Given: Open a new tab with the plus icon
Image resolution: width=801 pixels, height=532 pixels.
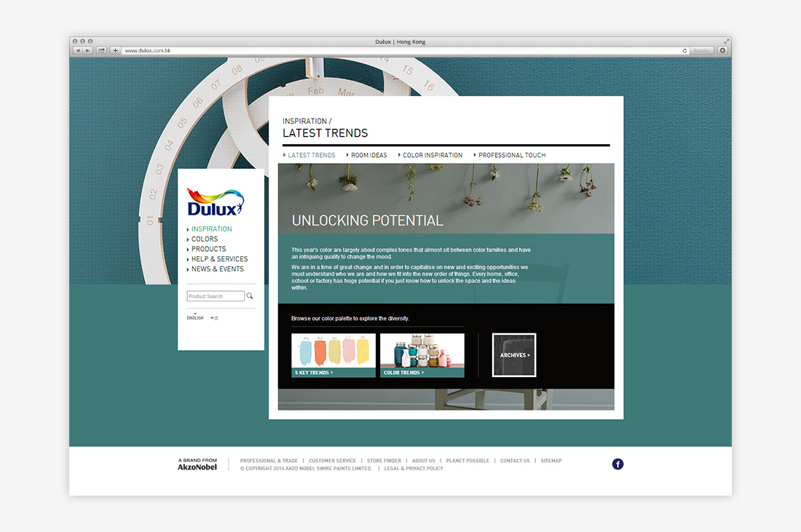Looking at the screenshot, I should (114, 51).
